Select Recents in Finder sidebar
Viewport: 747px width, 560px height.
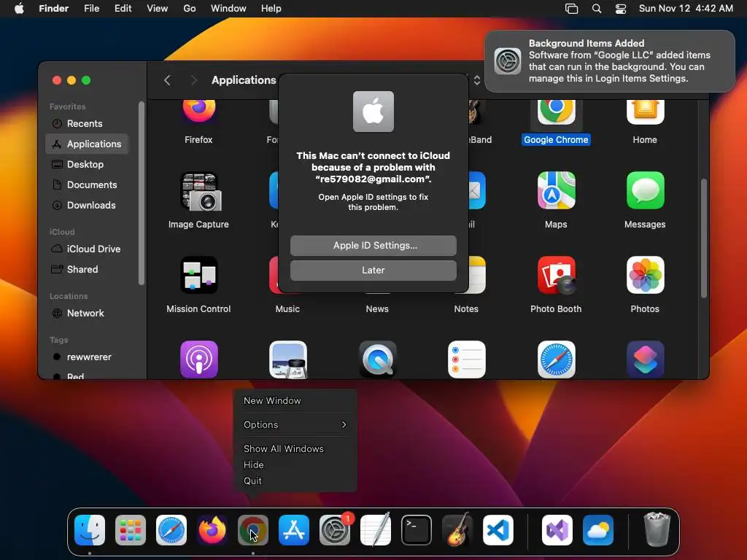87,123
